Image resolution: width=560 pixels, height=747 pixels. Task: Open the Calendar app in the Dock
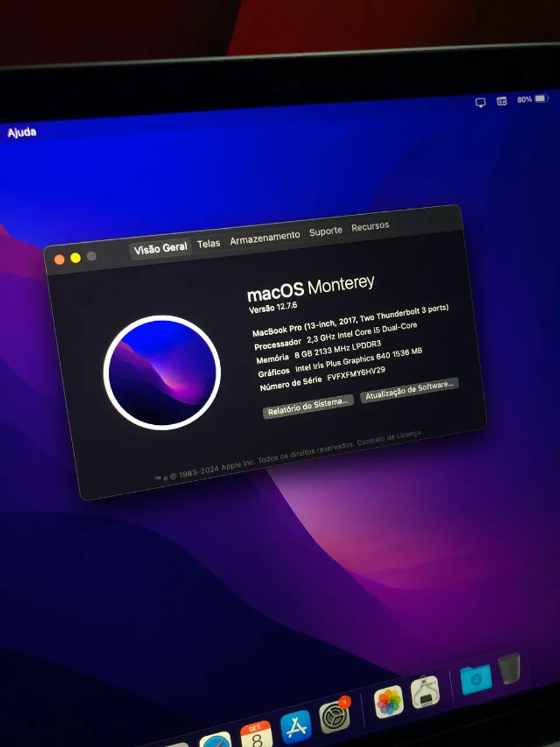pyautogui.click(x=257, y=734)
